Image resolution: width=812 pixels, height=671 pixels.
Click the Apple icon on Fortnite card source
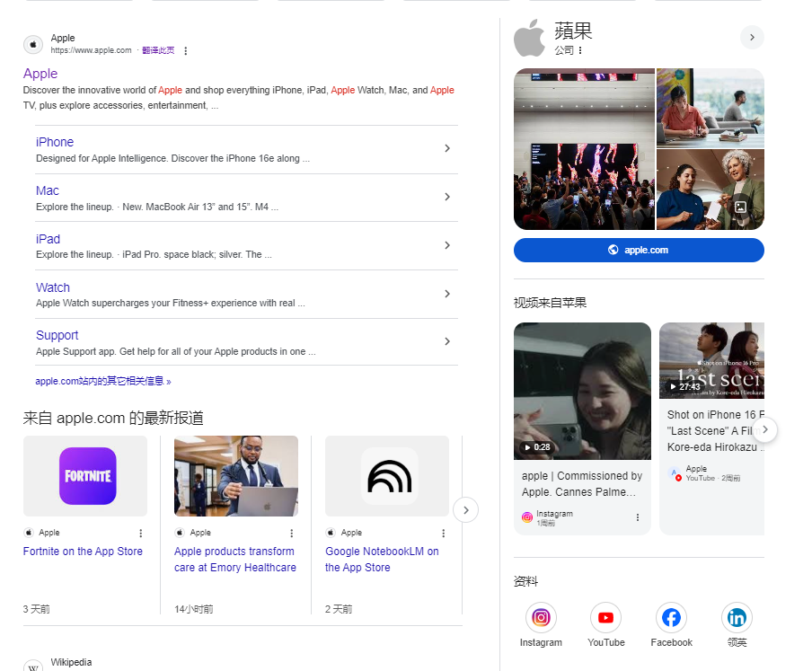(x=29, y=533)
